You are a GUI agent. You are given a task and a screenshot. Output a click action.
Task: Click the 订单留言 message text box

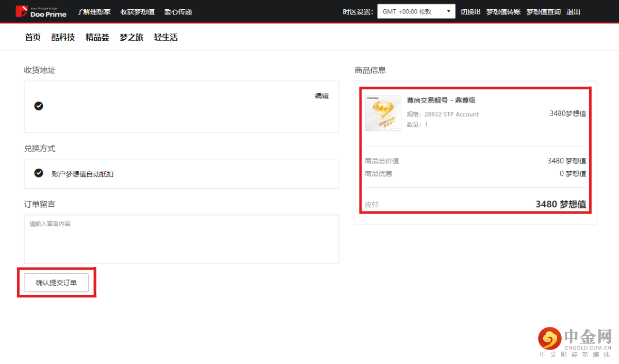182,239
